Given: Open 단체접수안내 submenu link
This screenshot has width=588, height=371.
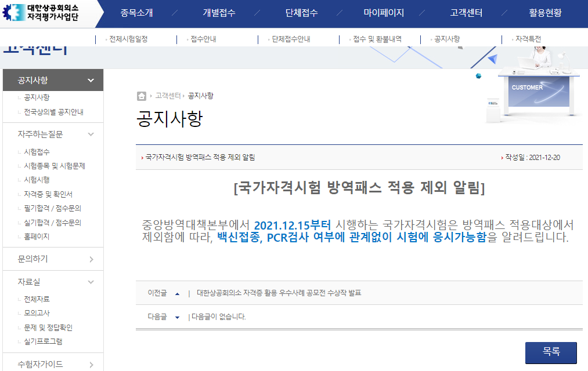Looking at the screenshot, I should (x=291, y=39).
